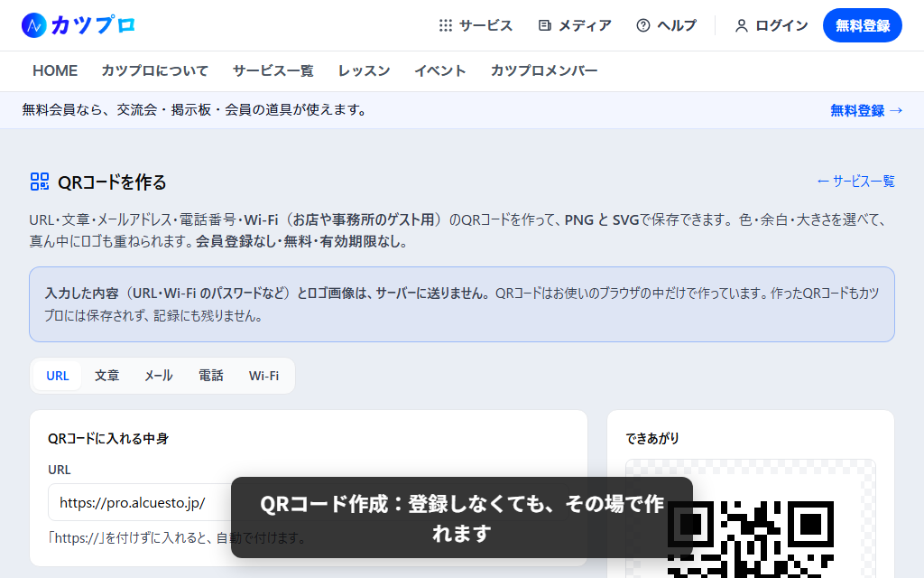Open カツプロについて page

coord(155,70)
